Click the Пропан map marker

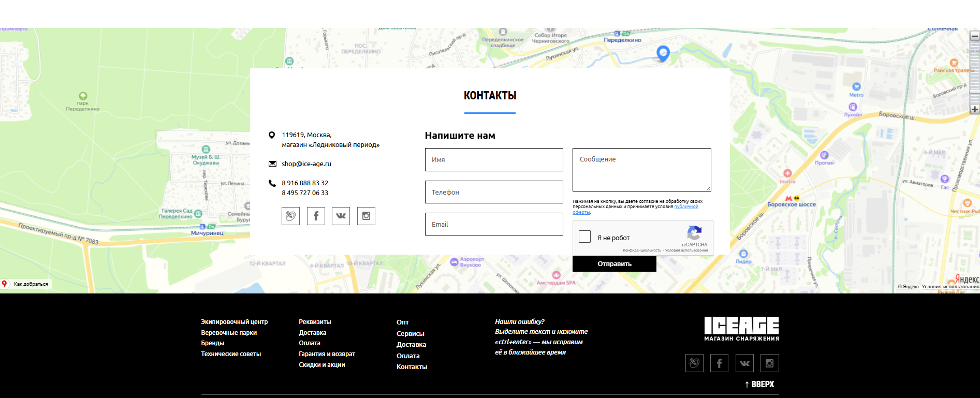[x=824, y=155]
